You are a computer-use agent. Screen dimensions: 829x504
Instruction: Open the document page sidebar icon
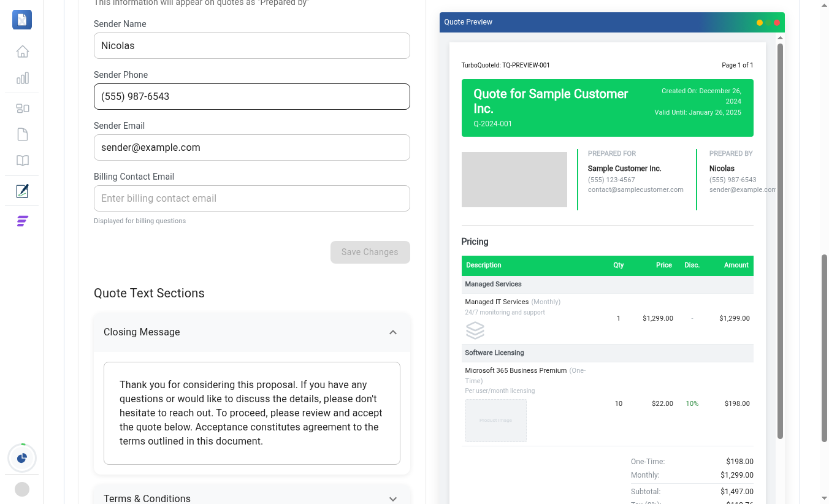click(22, 134)
